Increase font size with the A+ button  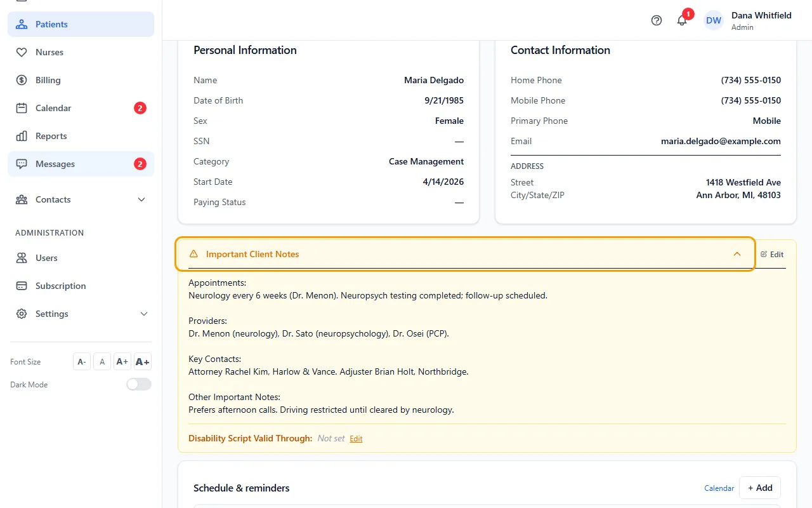pyautogui.click(x=122, y=361)
